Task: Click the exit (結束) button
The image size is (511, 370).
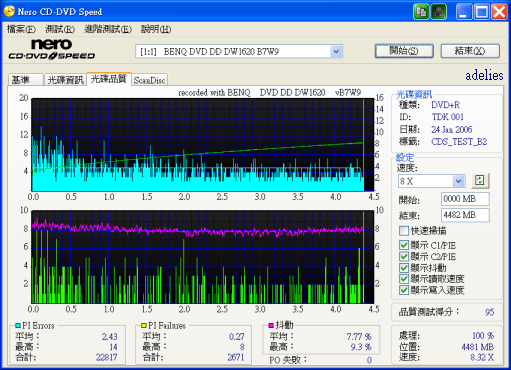Action: pos(470,51)
